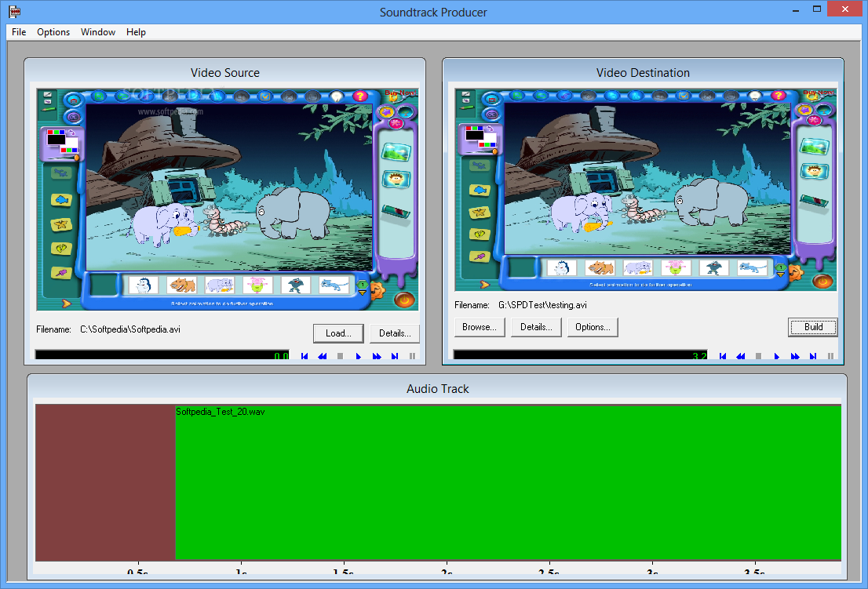Screen dimensions: 868x589
Task: Open Details... for the Video Destination
Action: [x=536, y=327]
